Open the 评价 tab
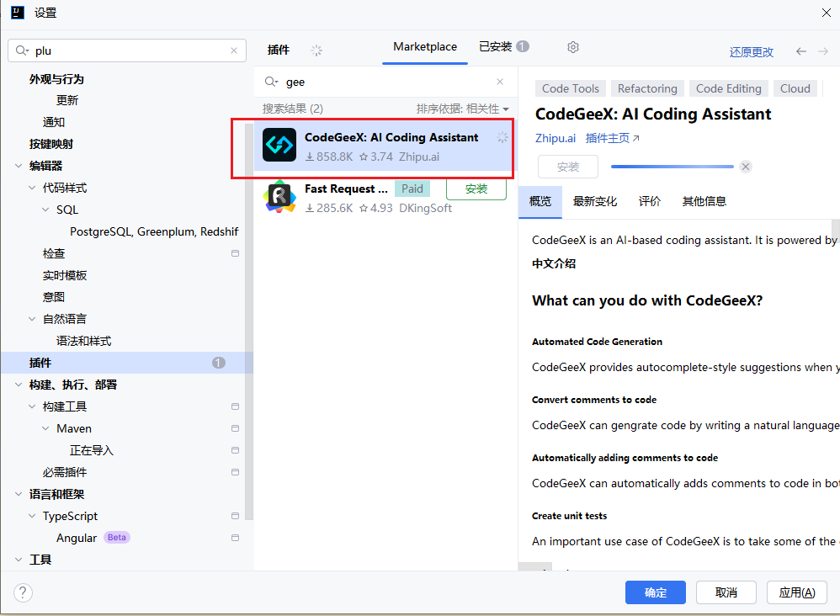The width and height of the screenshot is (840, 616). pyautogui.click(x=649, y=201)
